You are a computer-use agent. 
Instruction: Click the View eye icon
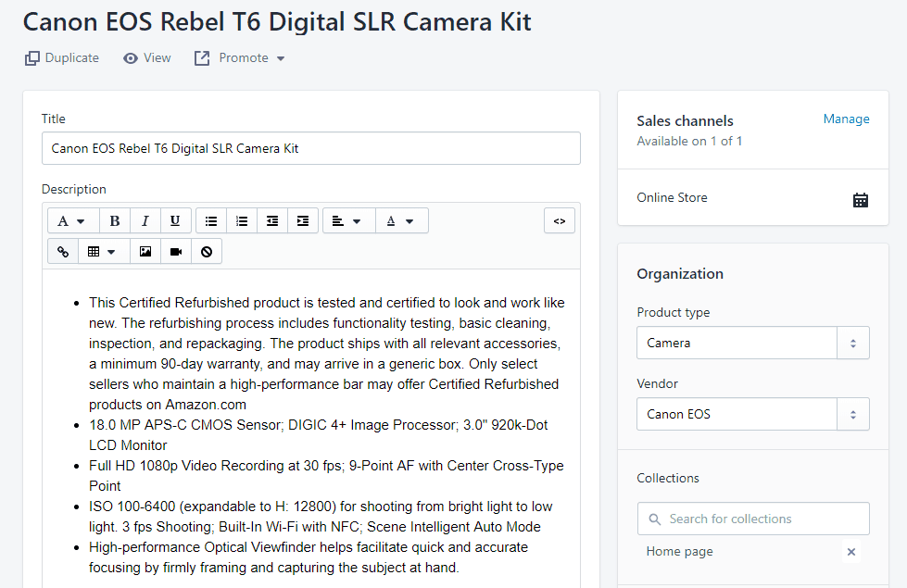click(x=131, y=58)
